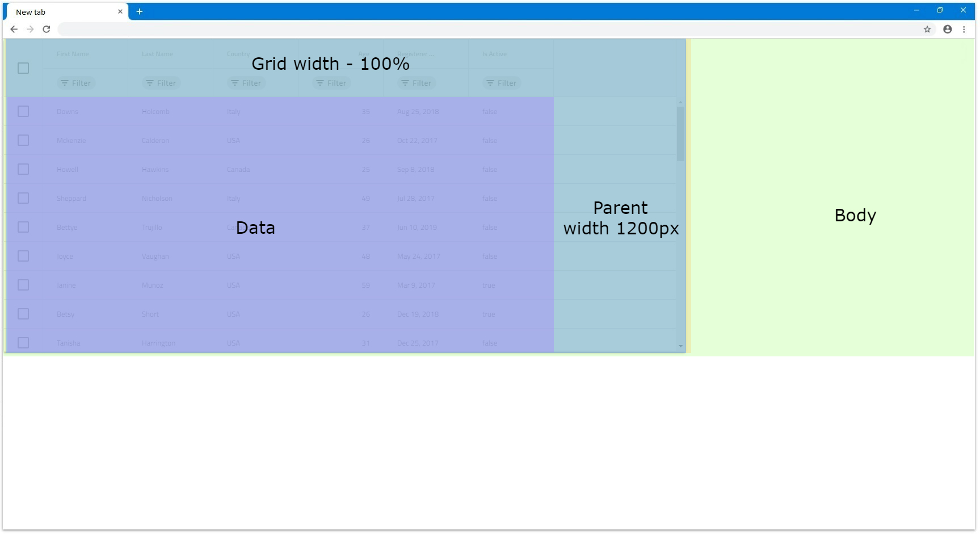The image size is (980, 534).
Task: Click the grid vertical scrollbar thumb
Action: click(x=680, y=133)
